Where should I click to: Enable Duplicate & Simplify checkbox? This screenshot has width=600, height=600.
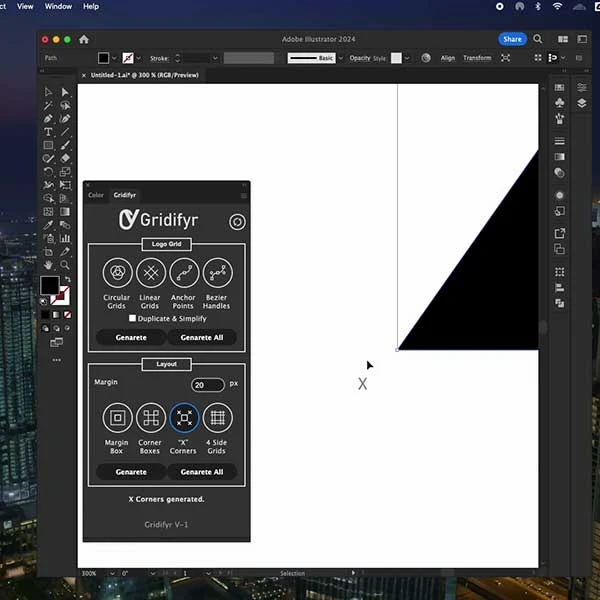click(x=132, y=318)
